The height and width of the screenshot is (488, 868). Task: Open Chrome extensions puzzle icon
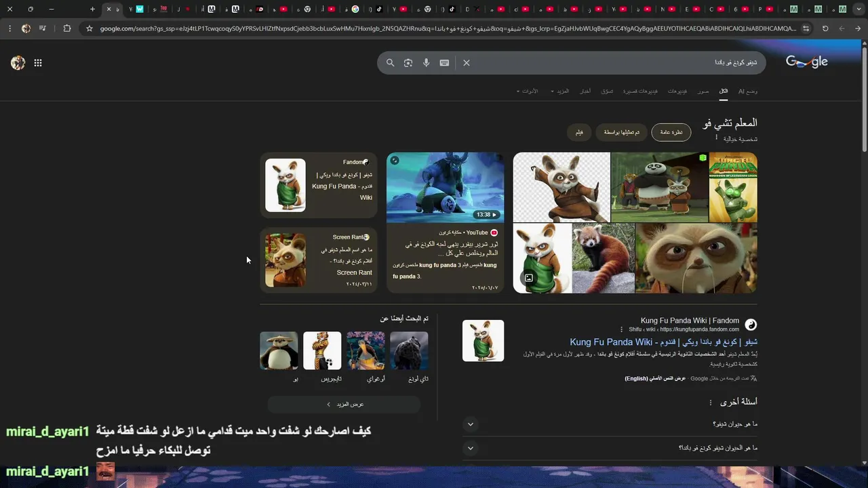[66, 28]
